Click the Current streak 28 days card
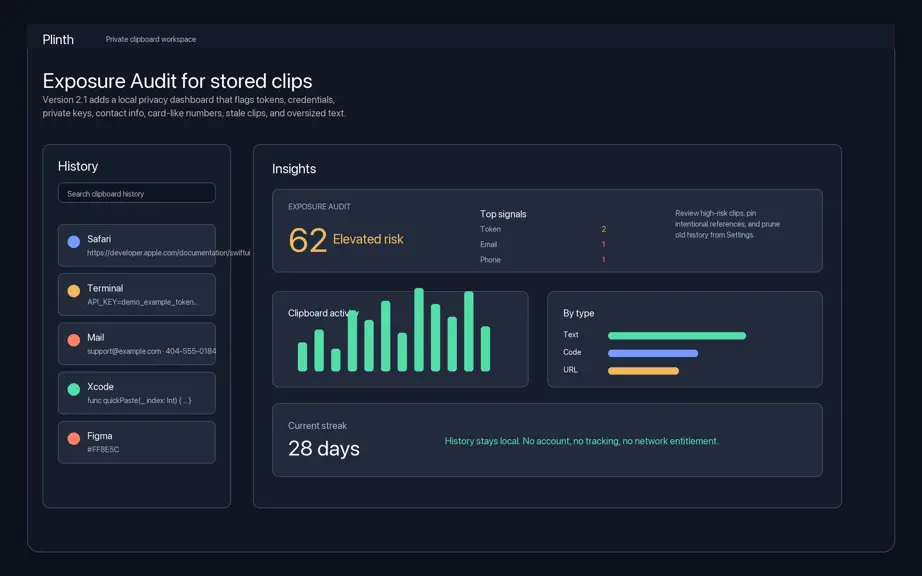 click(547, 440)
